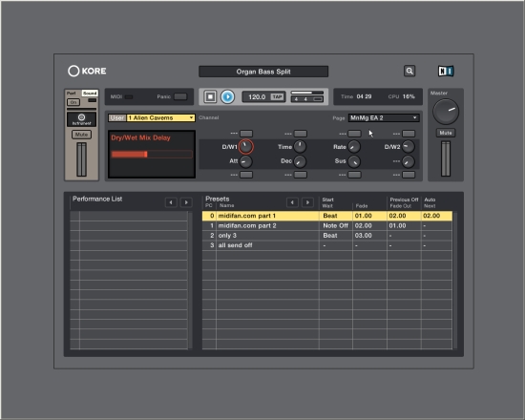Click Fade Out 01.00 in part 2 row
The width and height of the screenshot is (525, 420).
[397, 225]
